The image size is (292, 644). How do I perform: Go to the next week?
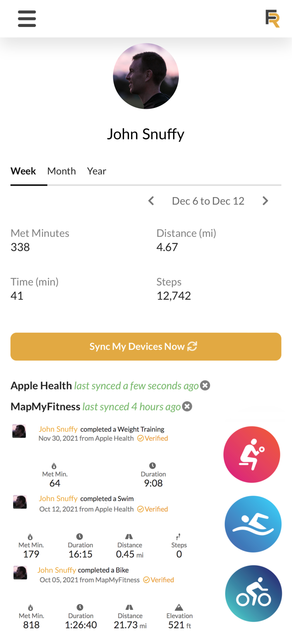pyautogui.click(x=265, y=201)
